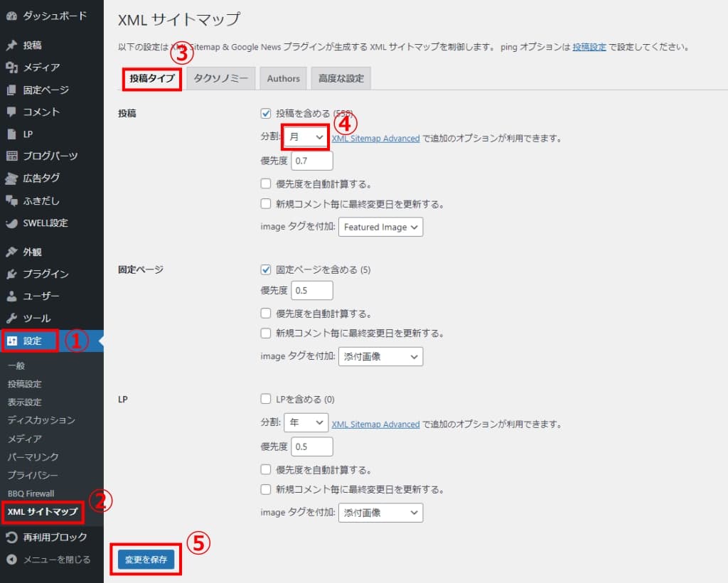The height and width of the screenshot is (583, 728).
Task: Open メディア settings submenu item
Action: [x=24, y=439]
